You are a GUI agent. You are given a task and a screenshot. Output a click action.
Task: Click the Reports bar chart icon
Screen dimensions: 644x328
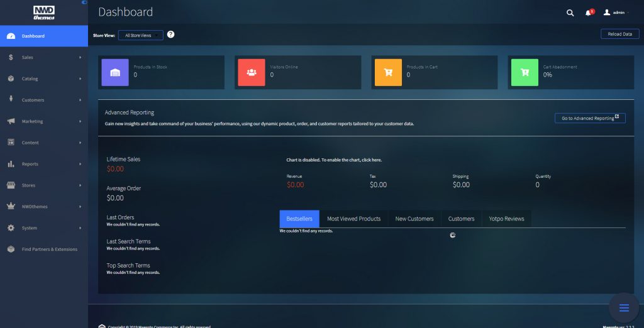[11, 164]
